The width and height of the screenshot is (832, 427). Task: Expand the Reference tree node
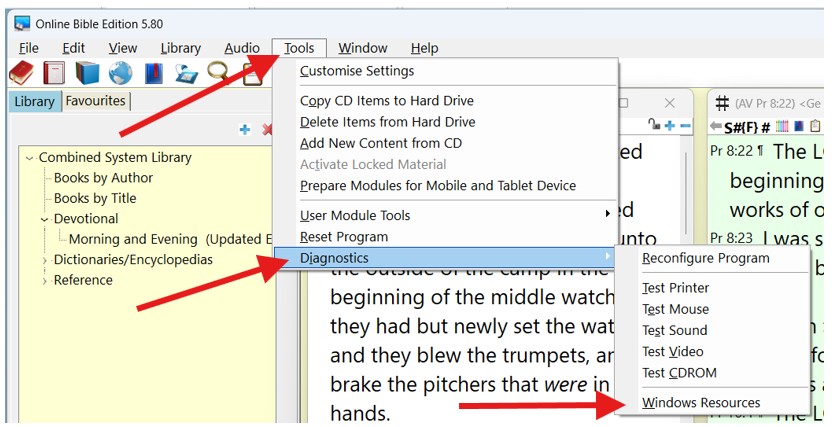tap(45, 281)
